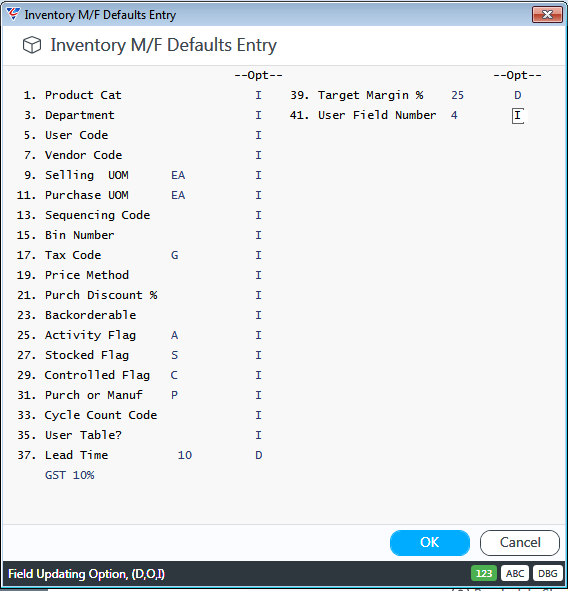The width and height of the screenshot is (568, 591).
Task: Click the Tax Code value G
Action: coord(175,255)
